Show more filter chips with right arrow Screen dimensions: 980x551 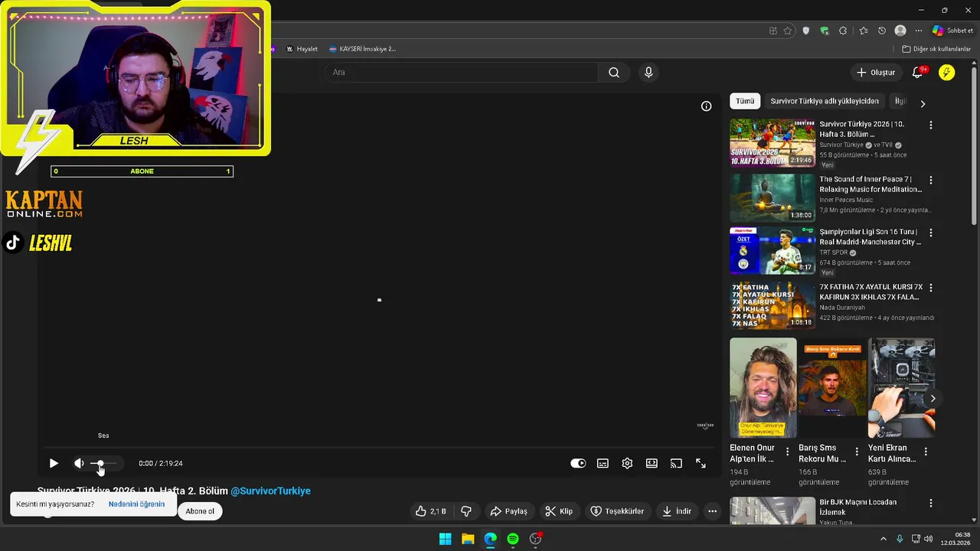923,103
